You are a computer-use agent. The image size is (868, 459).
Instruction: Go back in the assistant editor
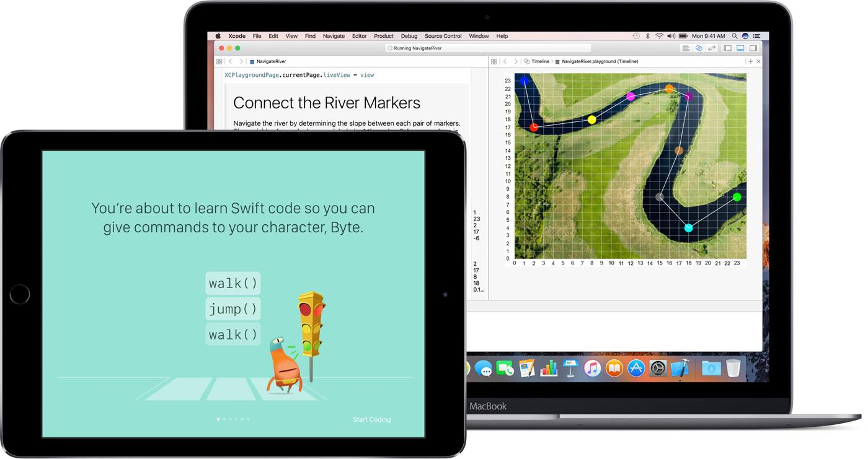505,61
